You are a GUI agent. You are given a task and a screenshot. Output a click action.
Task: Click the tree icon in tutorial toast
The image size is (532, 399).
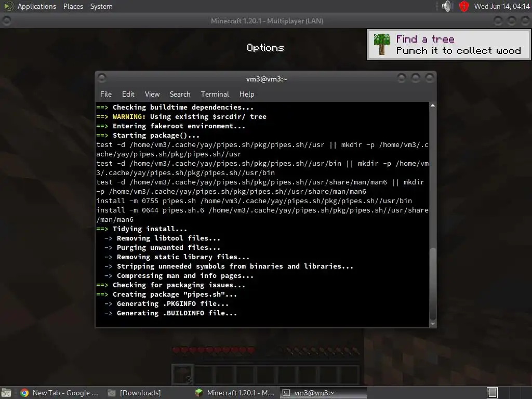(382, 45)
